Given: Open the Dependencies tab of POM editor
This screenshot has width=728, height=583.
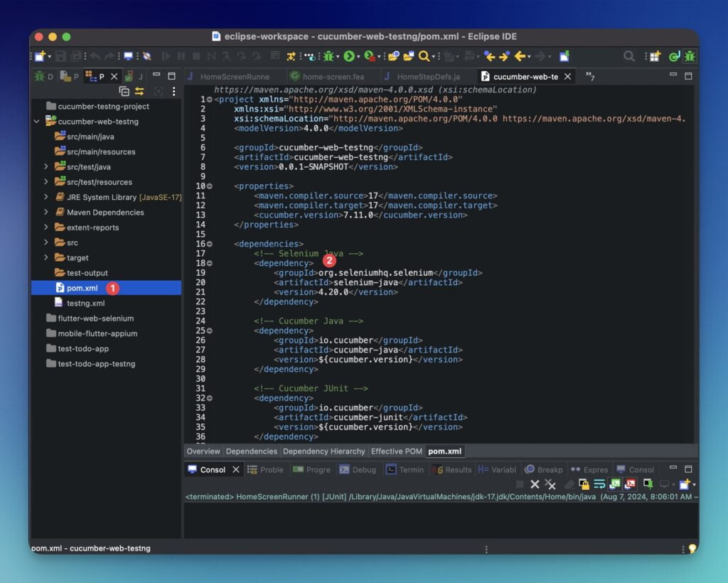Looking at the screenshot, I should click(x=251, y=451).
